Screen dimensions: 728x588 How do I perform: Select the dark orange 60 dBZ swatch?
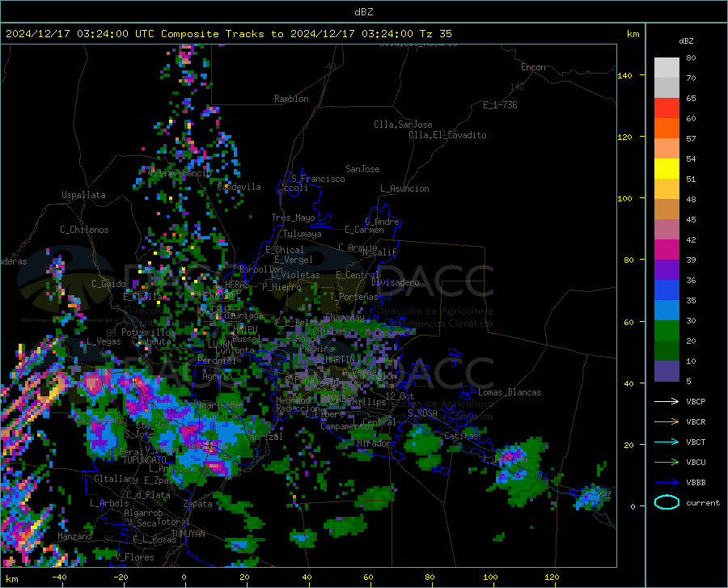pos(667,129)
